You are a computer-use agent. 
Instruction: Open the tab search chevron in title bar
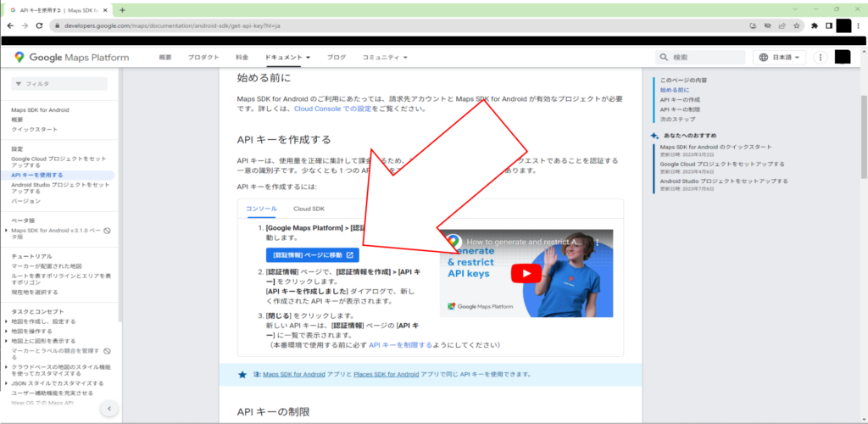click(x=795, y=9)
